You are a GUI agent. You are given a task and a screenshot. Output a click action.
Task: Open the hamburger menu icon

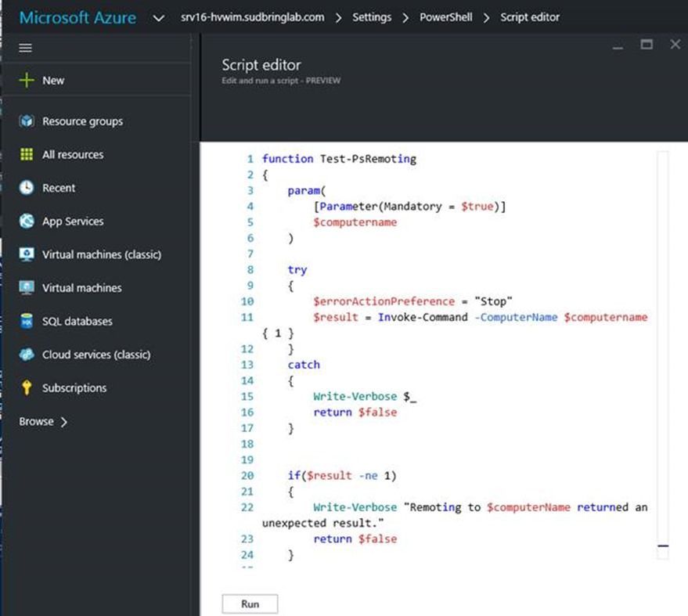coord(26,48)
